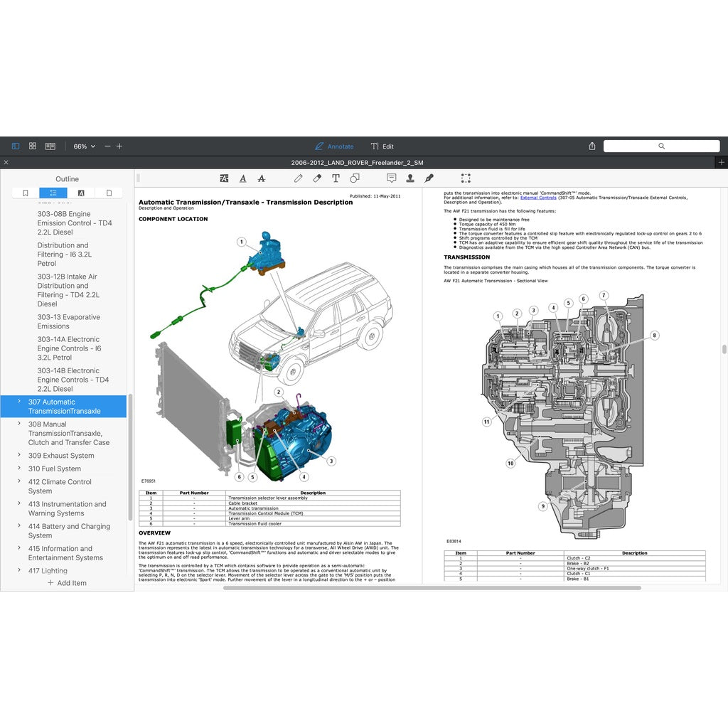Switch to Annotate mode
Image resolution: width=728 pixels, height=728 pixels.
(334, 146)
